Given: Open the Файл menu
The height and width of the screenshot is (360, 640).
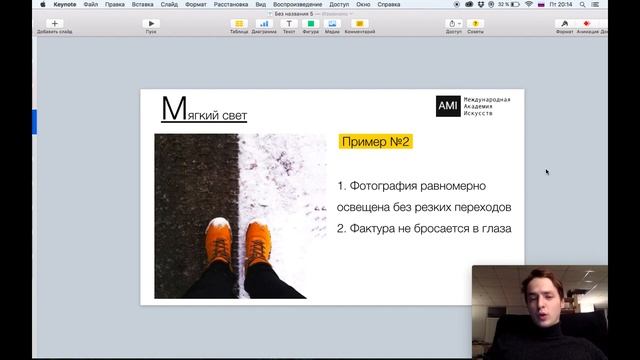Looking at the screenshot, I should tap(91, 4).
